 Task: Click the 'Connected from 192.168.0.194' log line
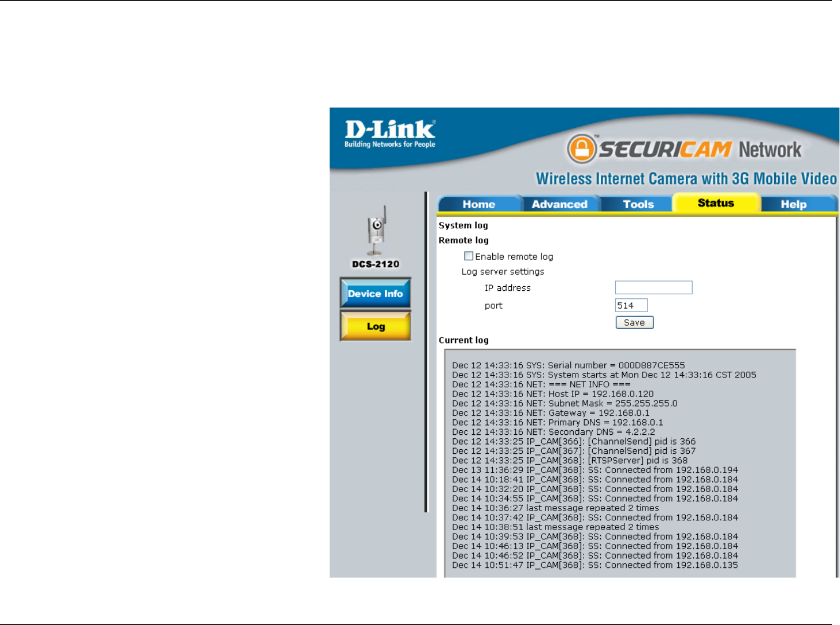pos(595,470)
